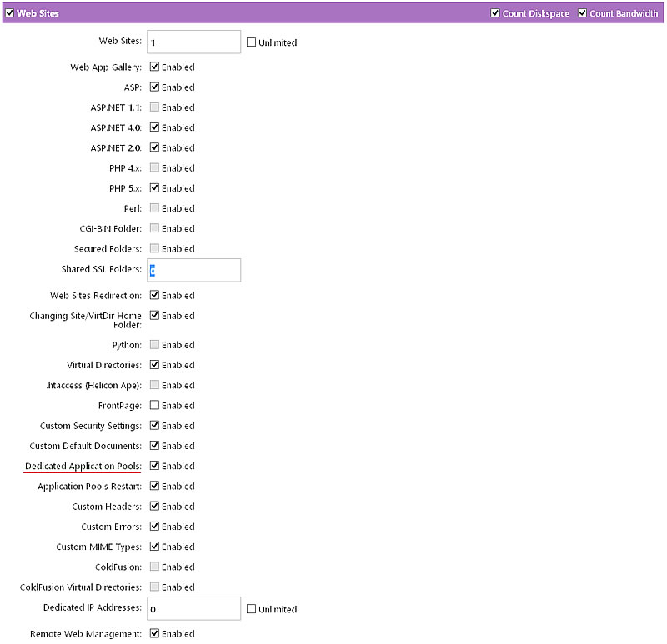667x644 pixels.
Task: Click the Web Sites quota input field
Action: coord(194,42)
